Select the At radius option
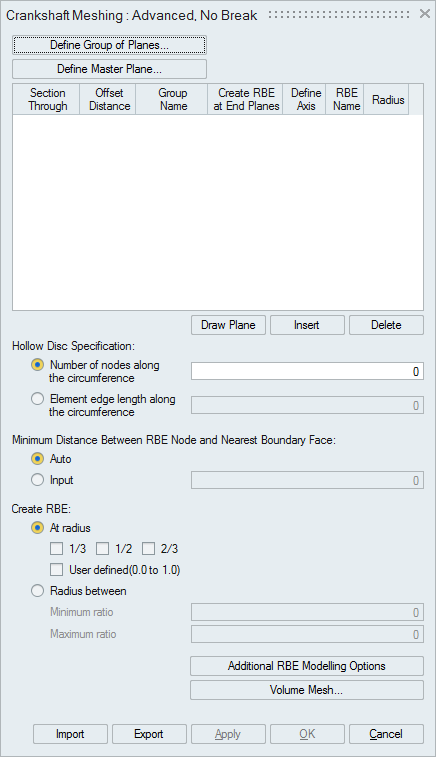The image size is (436, 757). tap(37, 528)
